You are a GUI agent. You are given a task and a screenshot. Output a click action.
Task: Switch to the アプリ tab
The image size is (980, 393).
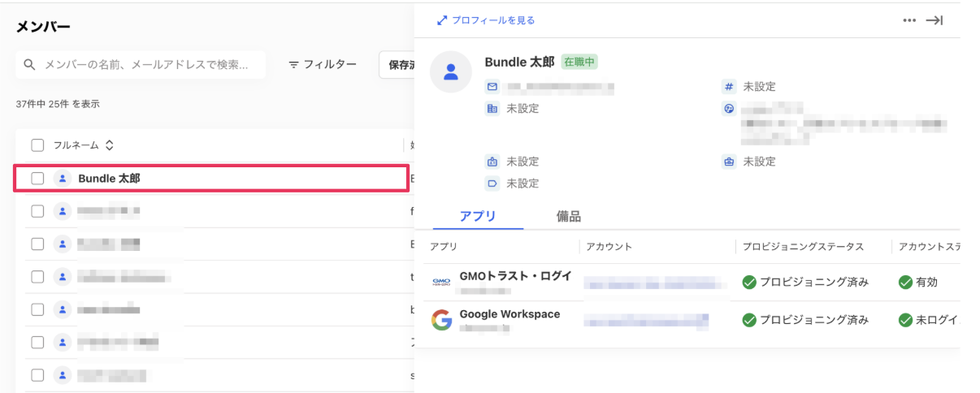[478, 216]
